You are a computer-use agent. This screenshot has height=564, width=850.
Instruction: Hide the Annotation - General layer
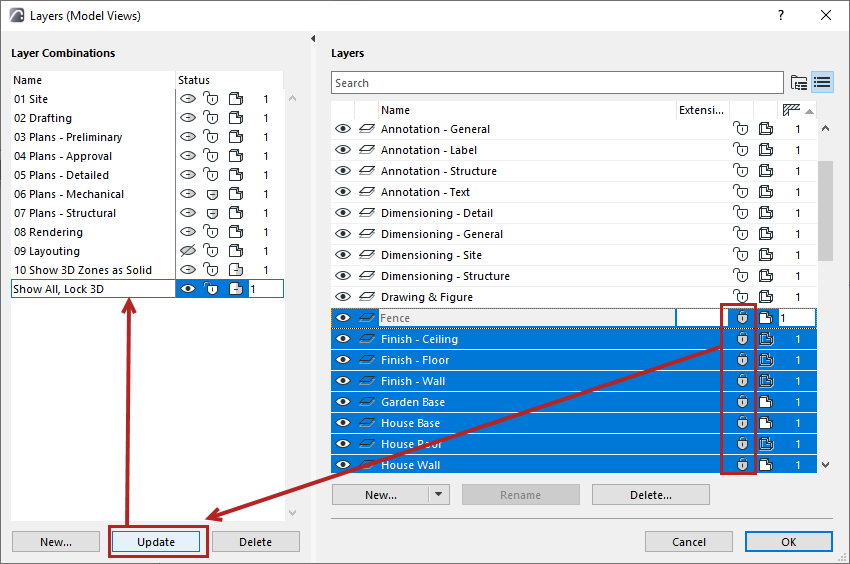[343, 129]
